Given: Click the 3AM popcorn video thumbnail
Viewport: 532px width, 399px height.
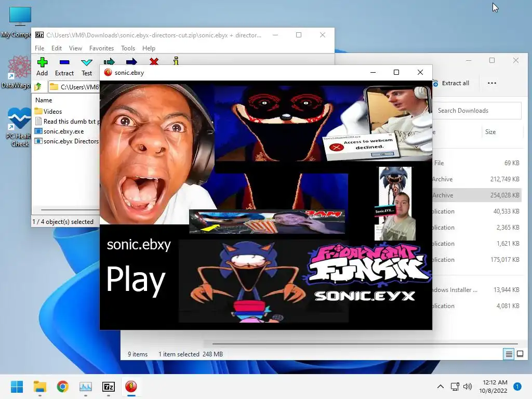Looking at the screenshot, I should click(x=267, y=221).
